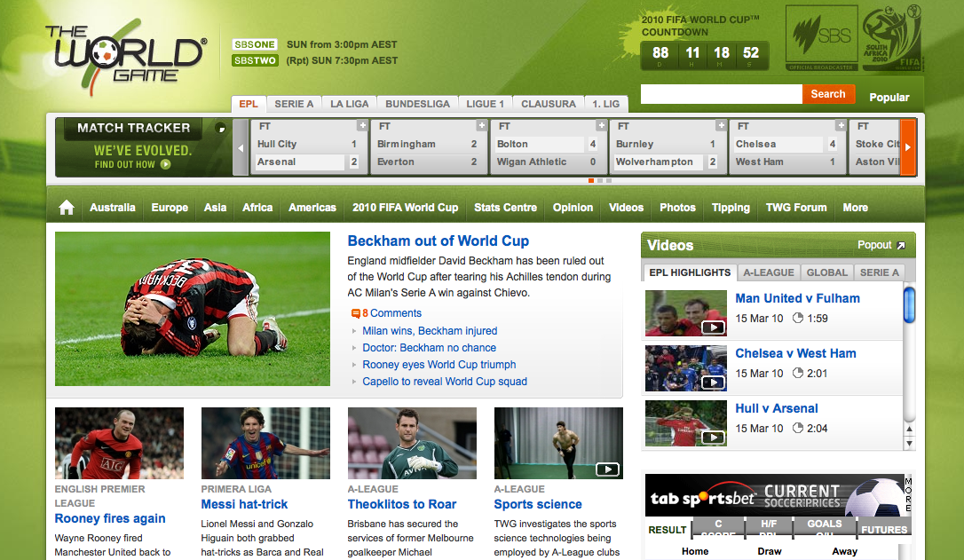Open the Beckham injured main photo

(193, 309)
